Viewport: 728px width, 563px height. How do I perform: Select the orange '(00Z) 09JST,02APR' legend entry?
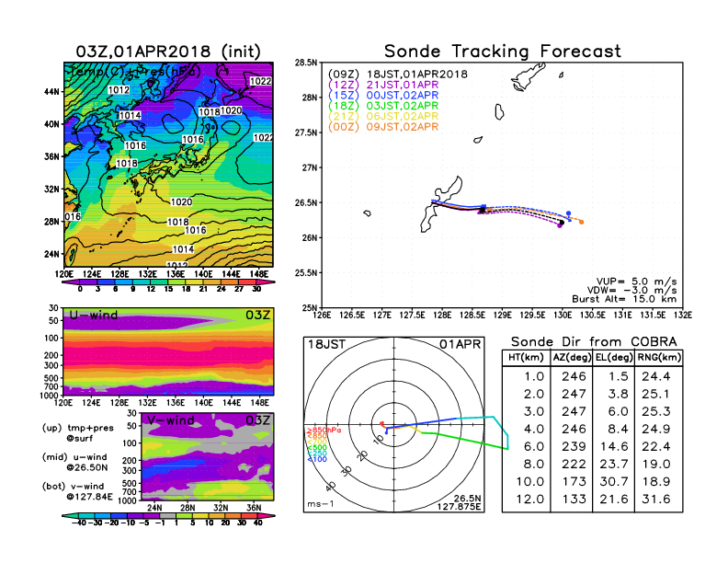tap(383, 127)
